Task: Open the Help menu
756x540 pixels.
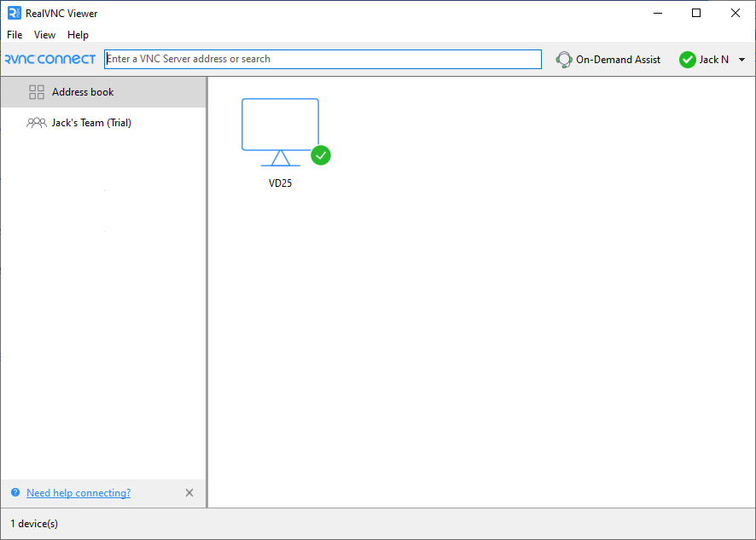Action: 78,35
